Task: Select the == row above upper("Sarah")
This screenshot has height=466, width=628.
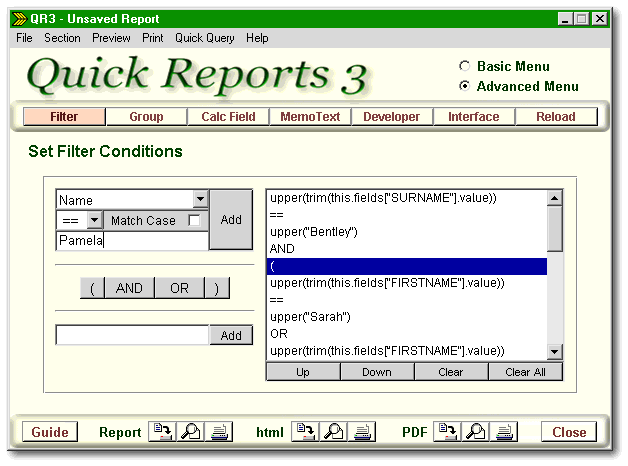Action: pyautogui.click(x=407, y=300)
